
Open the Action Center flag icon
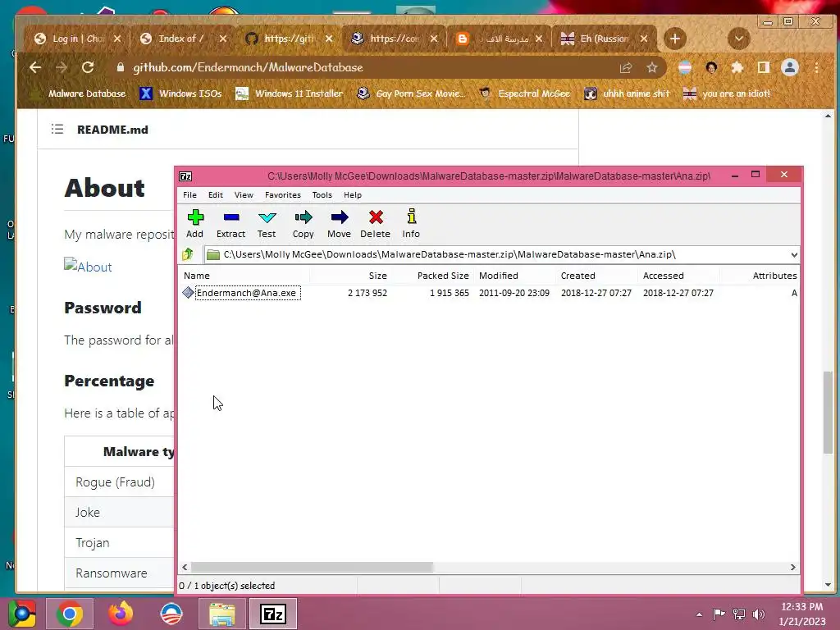[719, 614]
